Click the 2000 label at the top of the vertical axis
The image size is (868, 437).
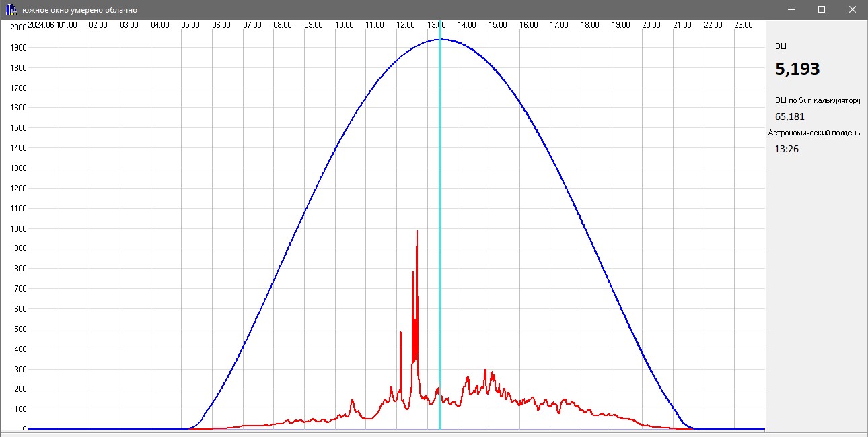(x=17, y=28)
